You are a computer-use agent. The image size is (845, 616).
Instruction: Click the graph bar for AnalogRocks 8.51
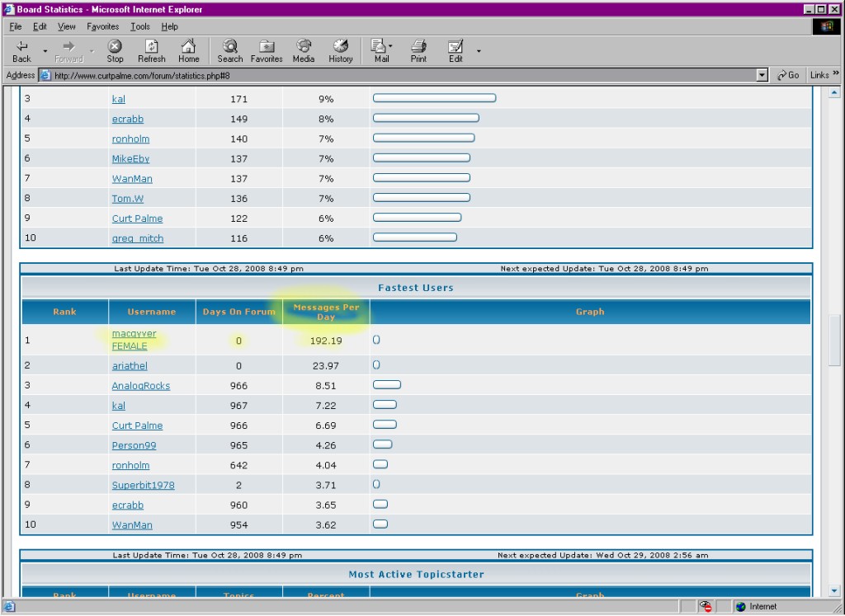tap(387, 385)
